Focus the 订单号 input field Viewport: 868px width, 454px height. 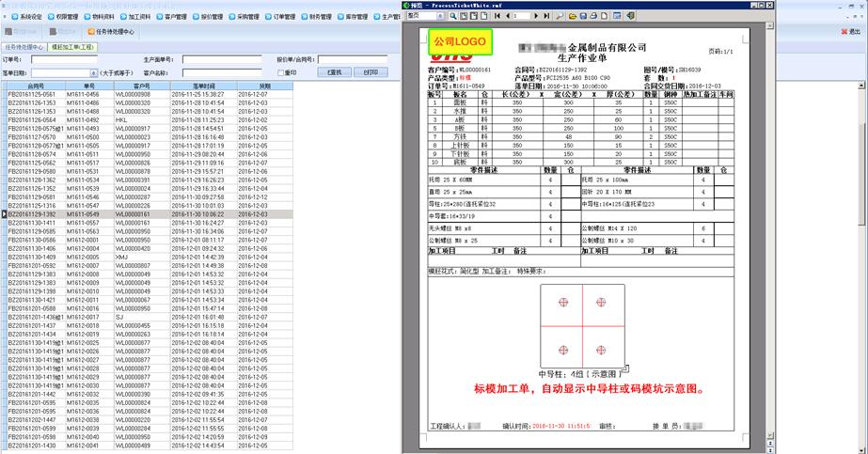[x=64, y=59]
